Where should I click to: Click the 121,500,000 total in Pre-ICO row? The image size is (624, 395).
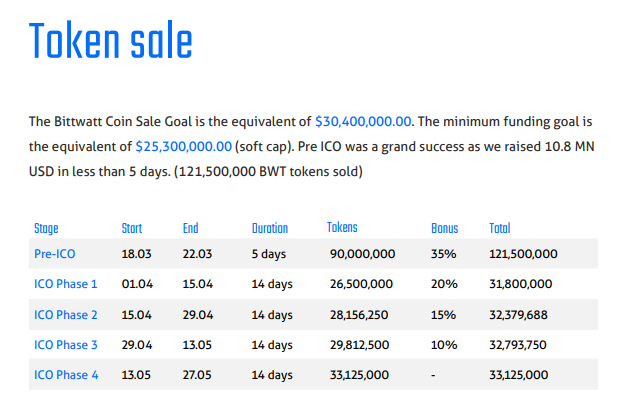[523, 254]
